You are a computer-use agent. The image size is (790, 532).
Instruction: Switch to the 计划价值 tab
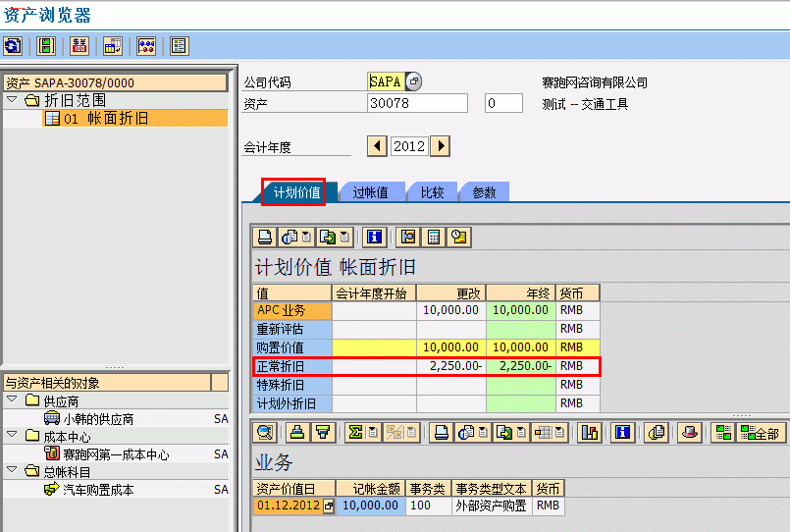[296, 192]
